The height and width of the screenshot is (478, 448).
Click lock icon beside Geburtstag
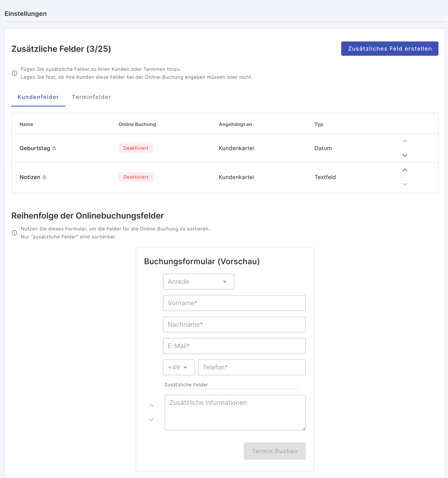point(54,148)
